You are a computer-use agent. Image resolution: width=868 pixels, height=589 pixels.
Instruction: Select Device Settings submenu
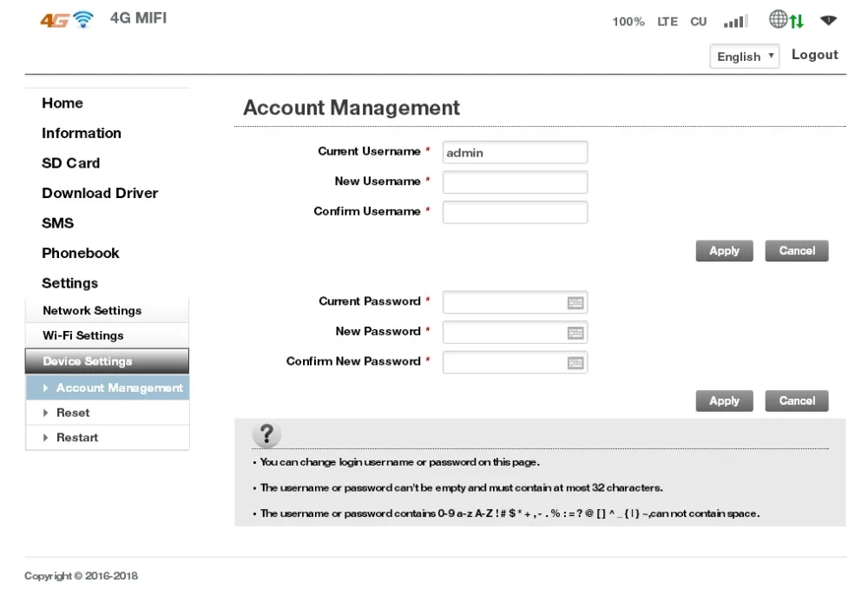[x=107, y=361]
